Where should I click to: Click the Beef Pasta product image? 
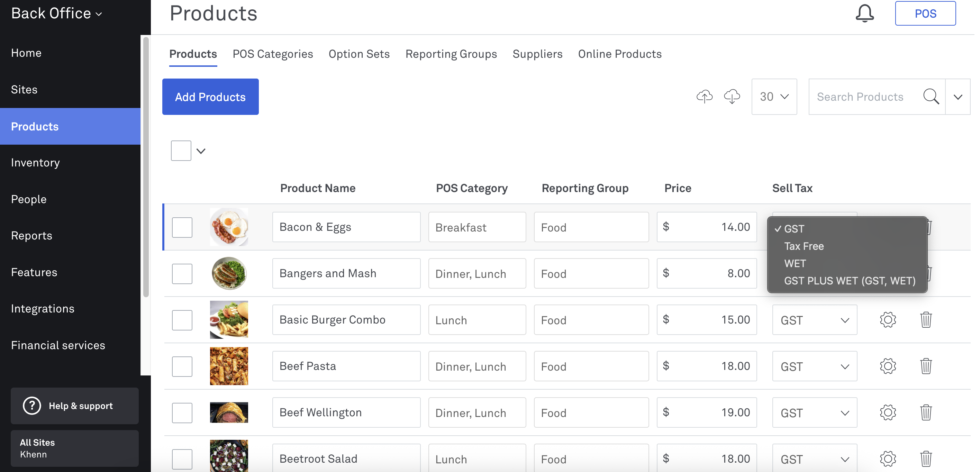[229, 366]
